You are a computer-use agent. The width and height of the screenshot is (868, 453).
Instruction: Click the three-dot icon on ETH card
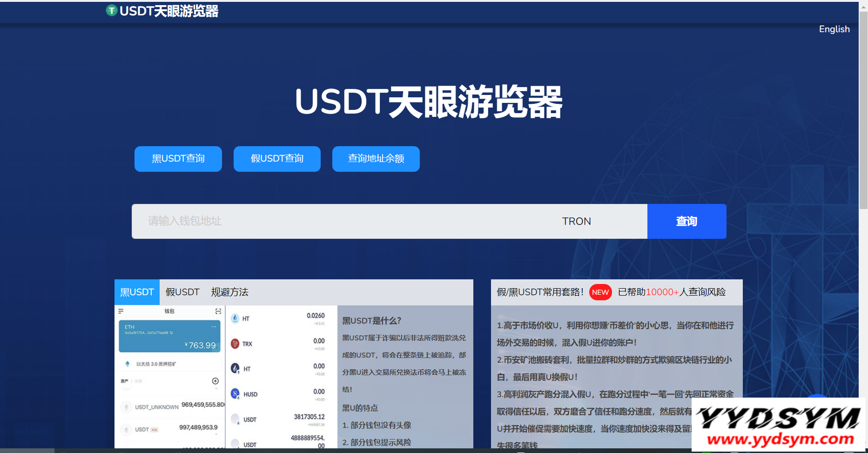pos(214,327)
